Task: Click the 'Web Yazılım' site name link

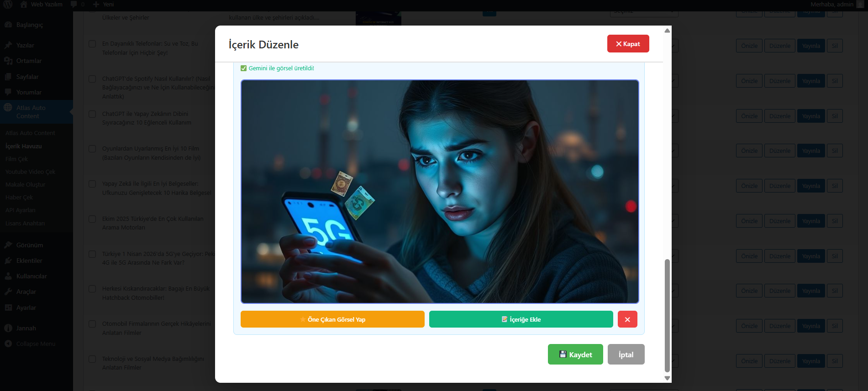Action: (47, 5)
